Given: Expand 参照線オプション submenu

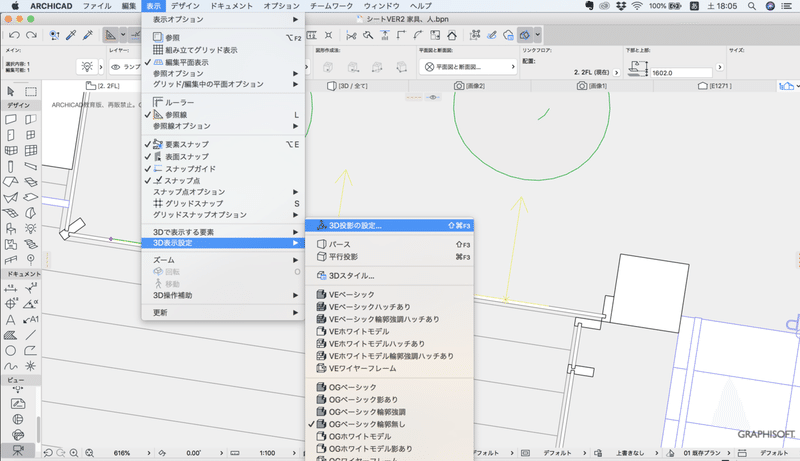Looking at the screenshot, I should pos(223,126).
